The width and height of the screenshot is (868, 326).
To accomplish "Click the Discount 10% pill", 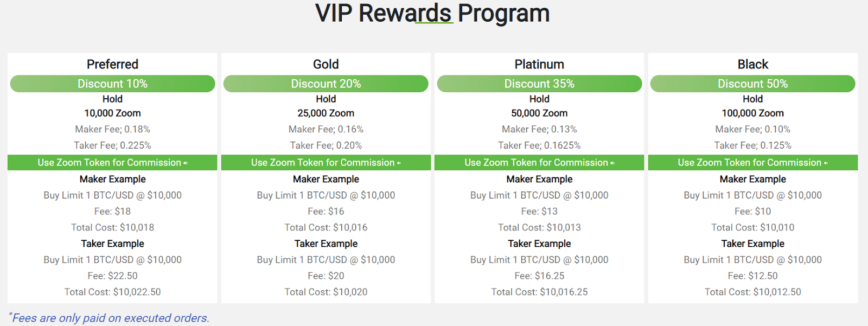I will 112,84.
